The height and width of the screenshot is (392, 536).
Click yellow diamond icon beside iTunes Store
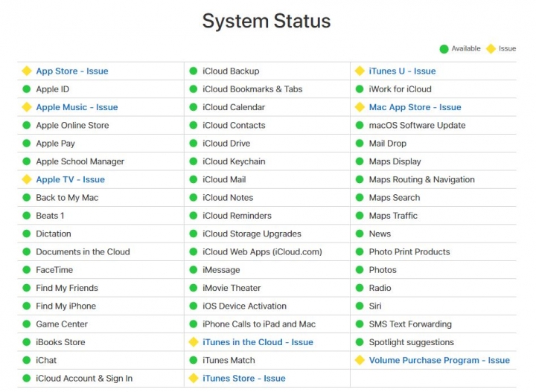click(194, 379)
